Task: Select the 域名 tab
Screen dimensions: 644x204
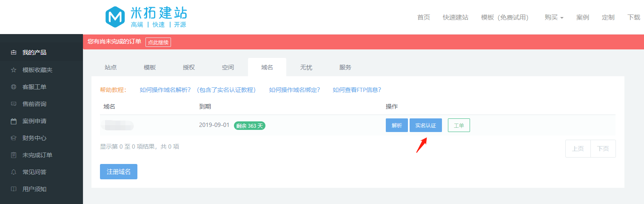Action: point(267,67)
